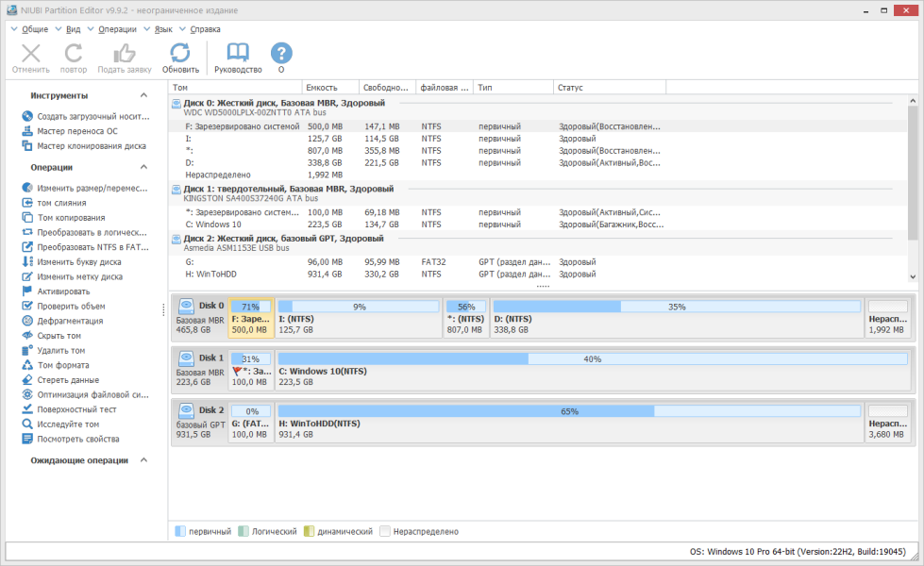The height and width of the screenshot is (566, 924).
Task: Select the I: (NTFS) partition block
Action: (359, 318)
